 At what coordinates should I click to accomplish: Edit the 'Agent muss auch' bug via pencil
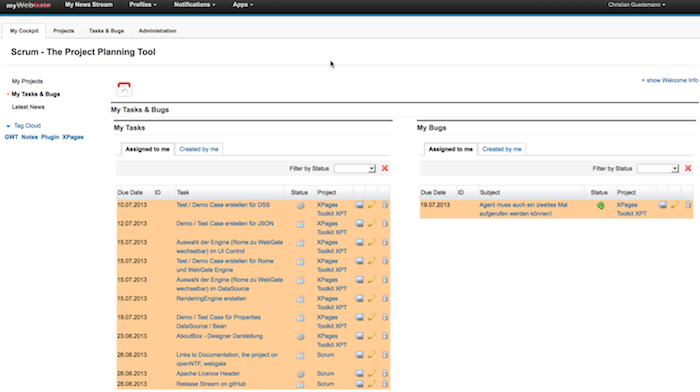point(675,205)
